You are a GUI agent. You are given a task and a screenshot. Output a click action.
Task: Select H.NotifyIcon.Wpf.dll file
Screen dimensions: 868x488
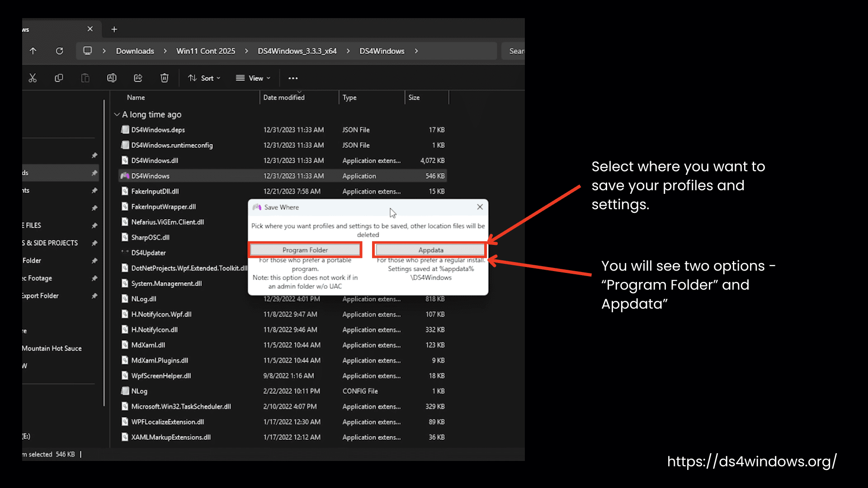click(161, 314)
